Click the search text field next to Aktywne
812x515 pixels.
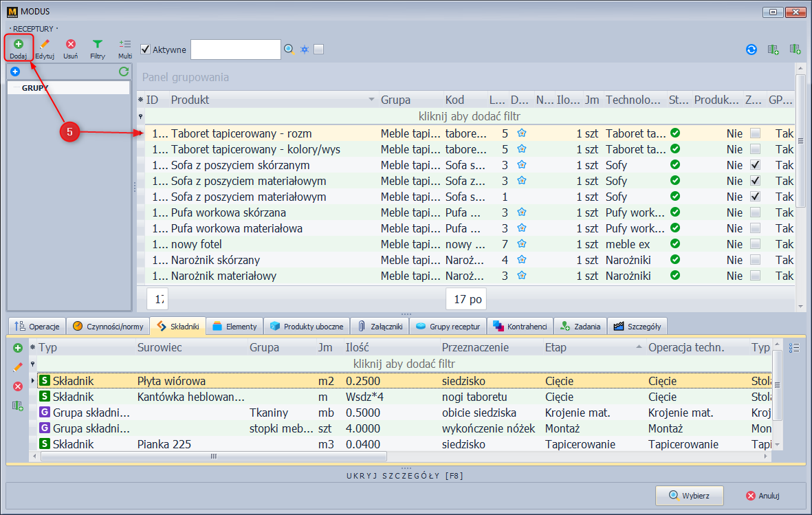tap(235, 50)
